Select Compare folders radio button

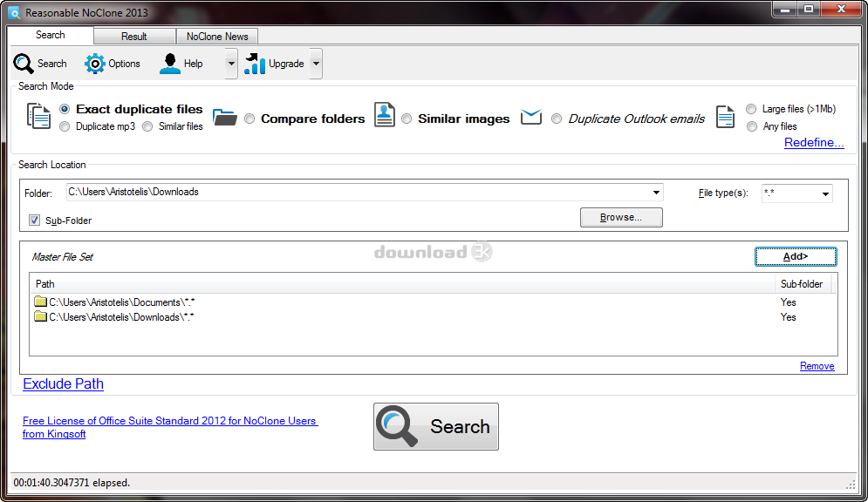tap(249, 119)
